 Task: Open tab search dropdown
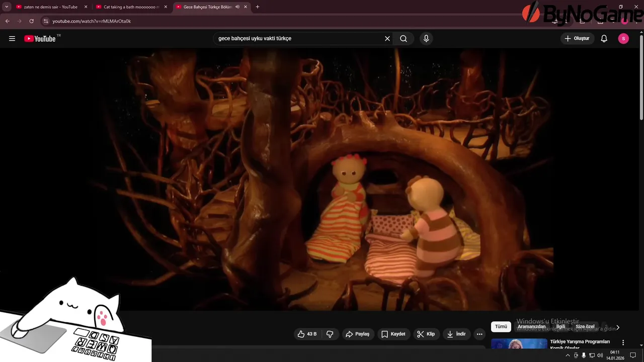tap(7, 7)
